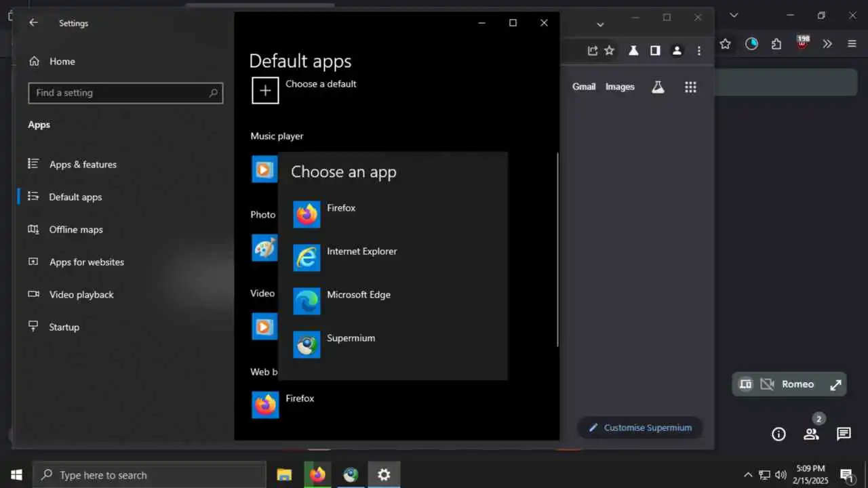Open Images link in Supermium window
This screenshot has height=488, width=868.
[620, 87]
